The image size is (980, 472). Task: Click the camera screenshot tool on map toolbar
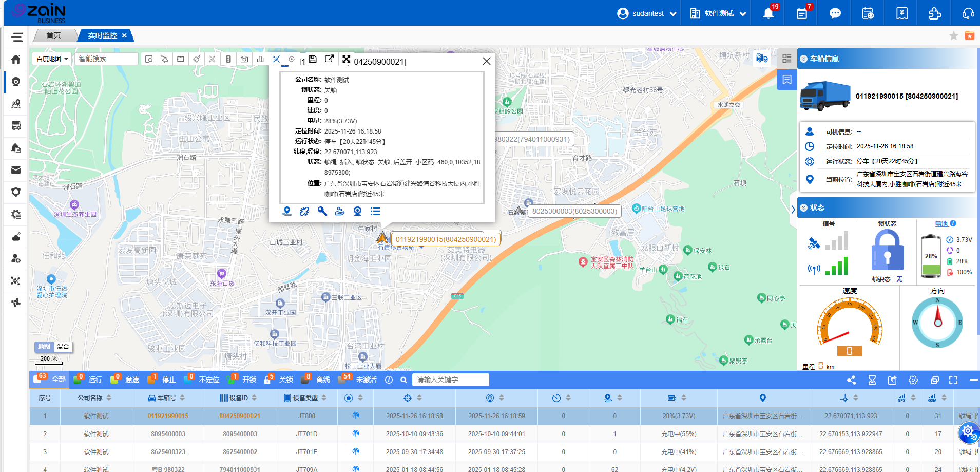pos(244,59)
